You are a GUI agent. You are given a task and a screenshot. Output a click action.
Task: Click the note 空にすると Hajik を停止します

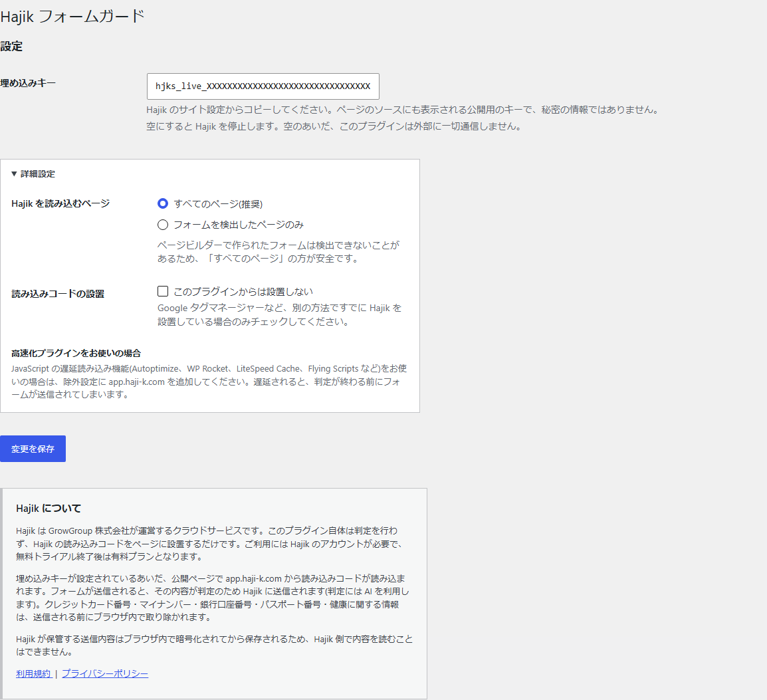[x=334, y=126]
